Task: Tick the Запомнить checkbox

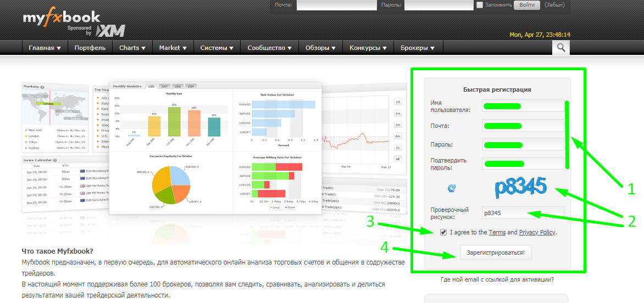Action: 480,5
